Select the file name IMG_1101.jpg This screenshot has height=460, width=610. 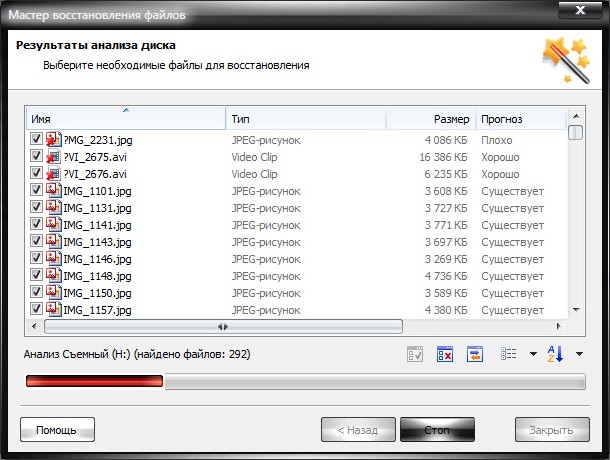point(97,191)
